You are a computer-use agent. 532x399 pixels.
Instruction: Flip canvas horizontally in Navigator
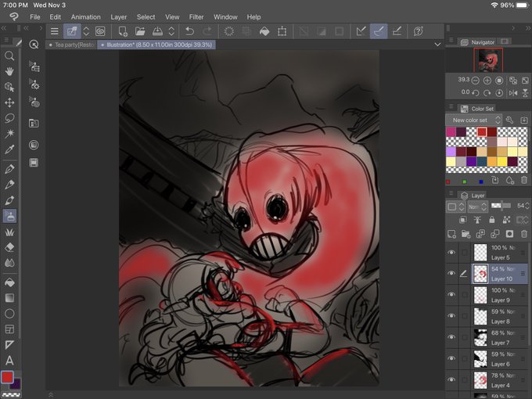pyautogui.click(x=513, y=92)
